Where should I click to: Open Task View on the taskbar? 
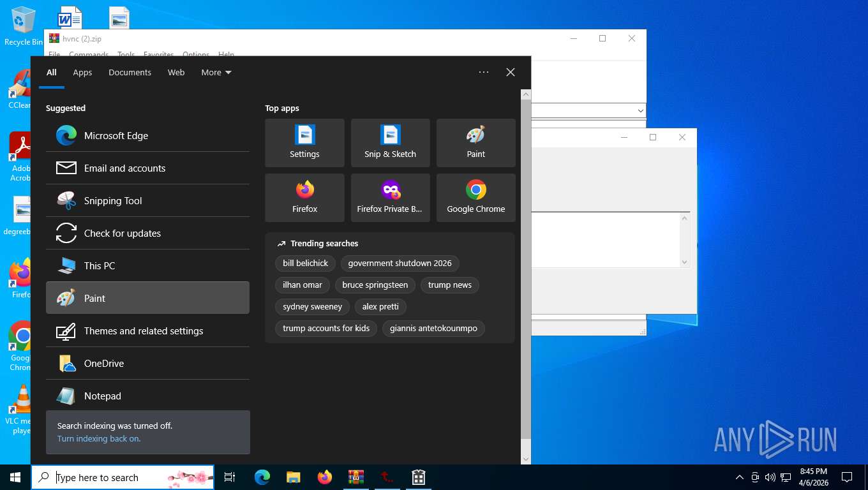[230, 477]
